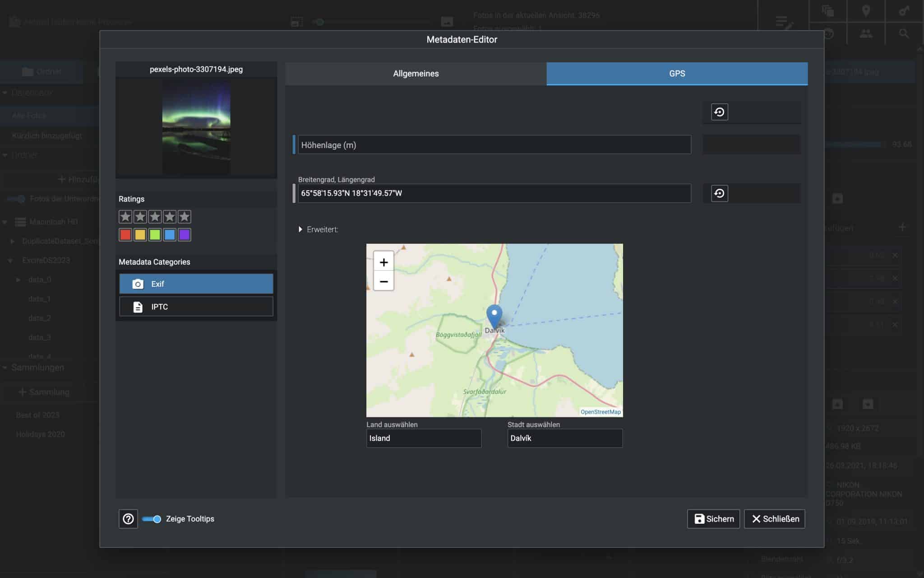The height and width of the screenshot is (578, 924).
Task: Click the Sichern save button
Action: [x=713, y=519]
